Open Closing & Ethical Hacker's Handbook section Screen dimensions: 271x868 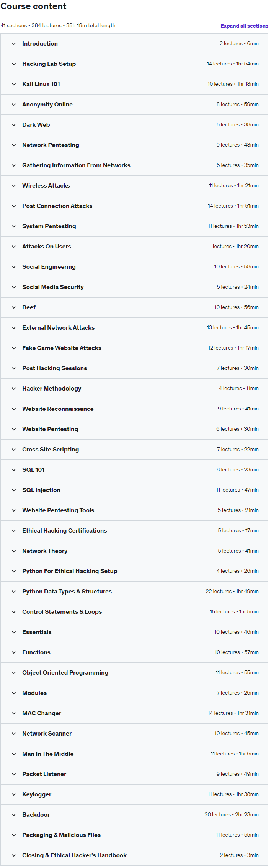tap(74, 855)
